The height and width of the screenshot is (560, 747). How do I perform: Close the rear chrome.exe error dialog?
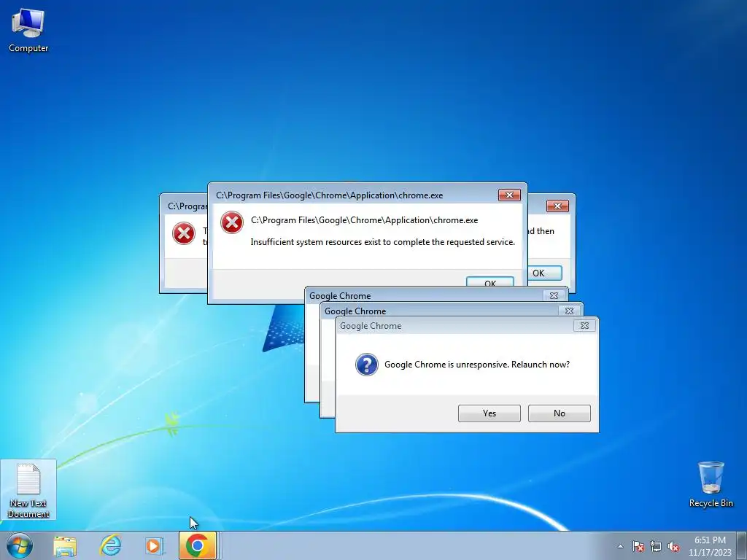[x=557, y=206]
